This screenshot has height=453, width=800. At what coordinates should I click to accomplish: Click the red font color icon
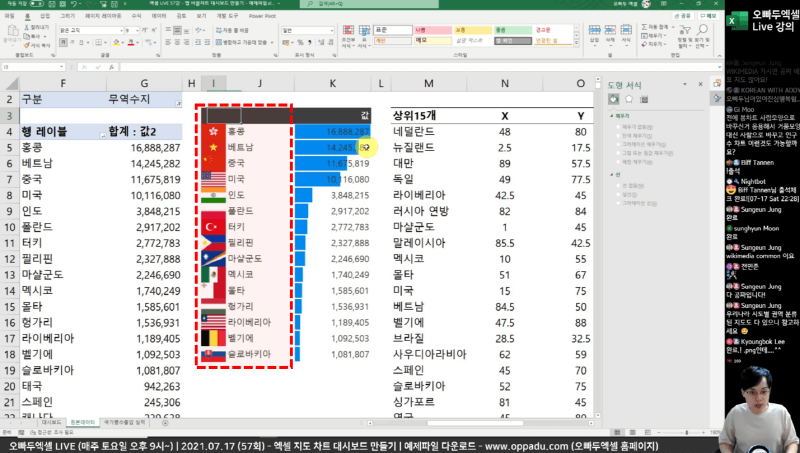(131, 42)
